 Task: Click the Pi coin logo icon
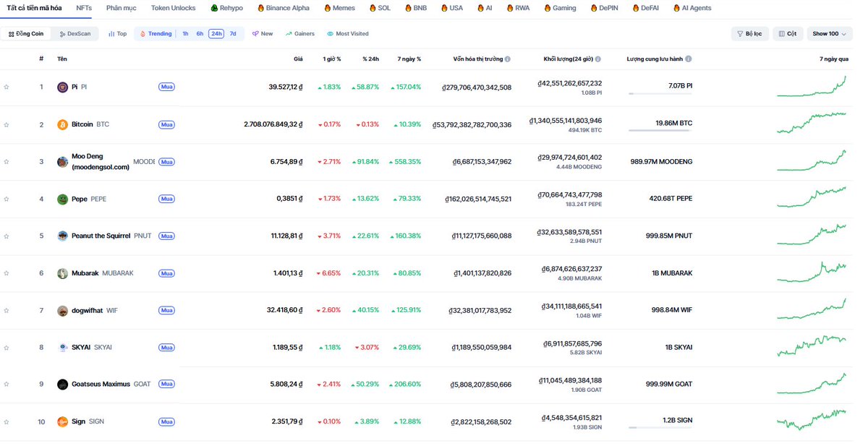(62, 87)
